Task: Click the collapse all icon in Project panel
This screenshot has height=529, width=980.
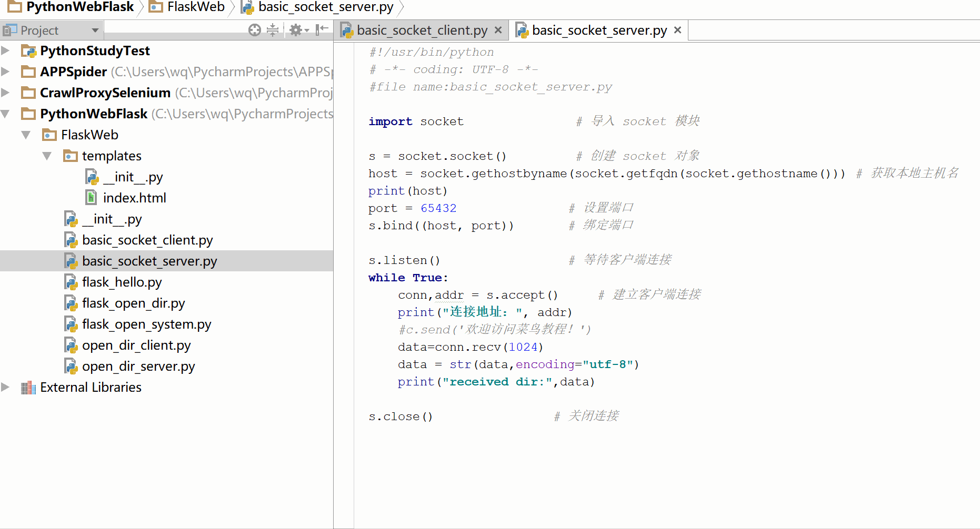Action: click(273, 30)
